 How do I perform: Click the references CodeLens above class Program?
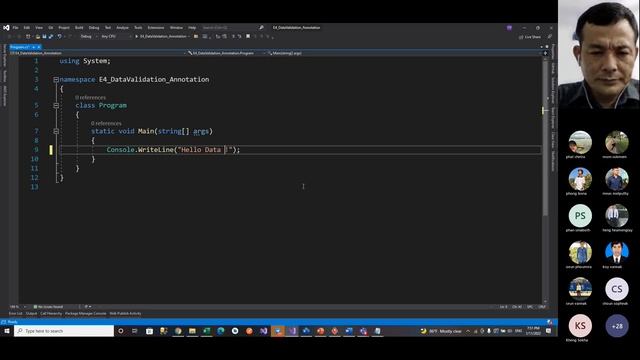(90, 98)
